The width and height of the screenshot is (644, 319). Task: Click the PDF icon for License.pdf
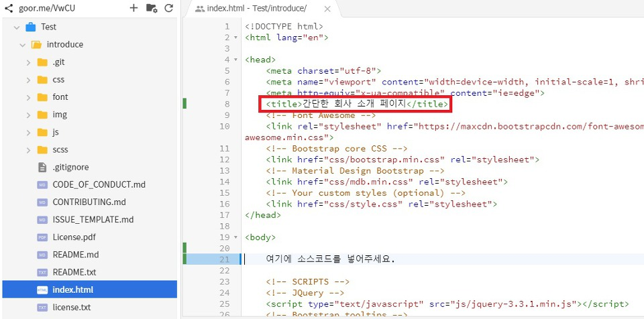(42, 237)
